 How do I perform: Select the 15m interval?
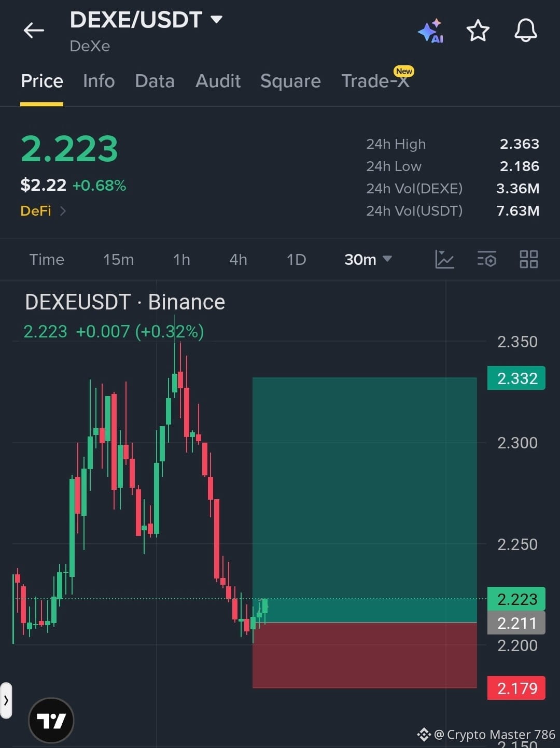click(x=118, y=259)
